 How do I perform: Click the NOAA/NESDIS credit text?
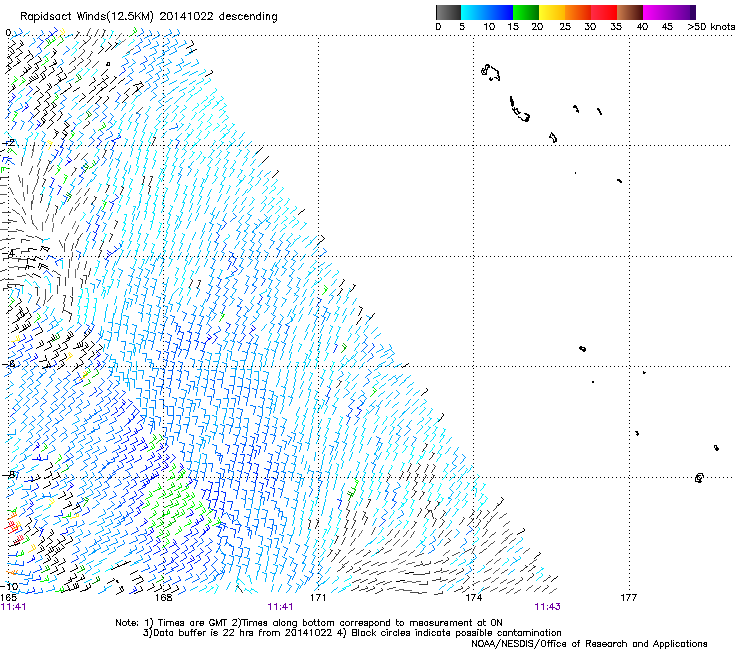click(589, 643)
